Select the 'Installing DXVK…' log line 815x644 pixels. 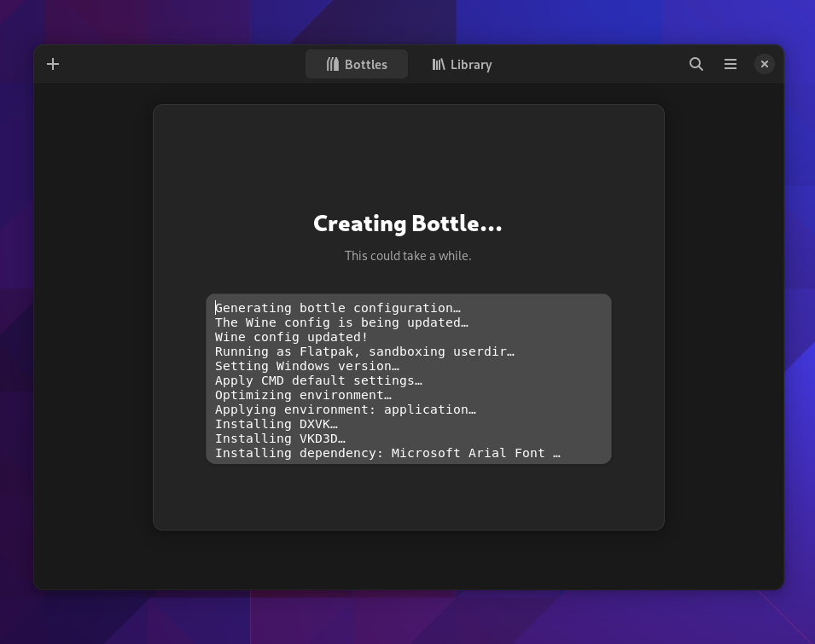click(x=277, y=424)
